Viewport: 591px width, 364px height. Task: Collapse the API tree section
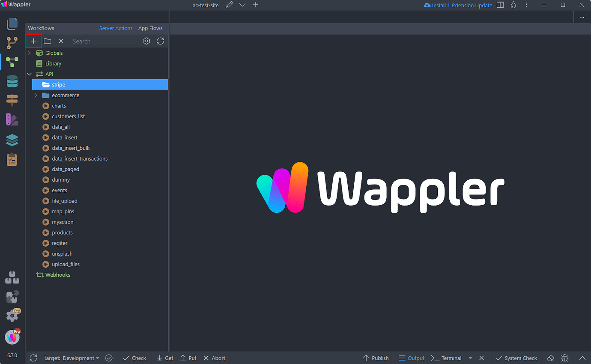29,74
